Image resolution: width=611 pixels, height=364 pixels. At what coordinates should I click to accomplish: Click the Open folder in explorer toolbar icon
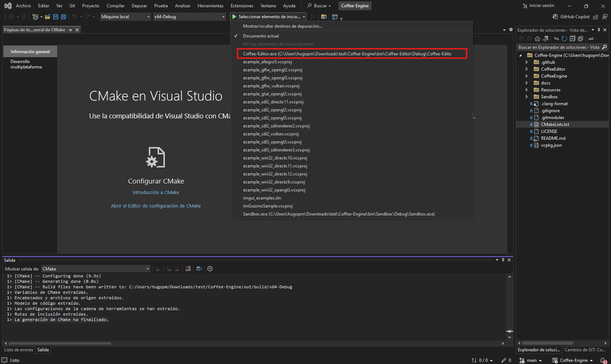point(324,17)
